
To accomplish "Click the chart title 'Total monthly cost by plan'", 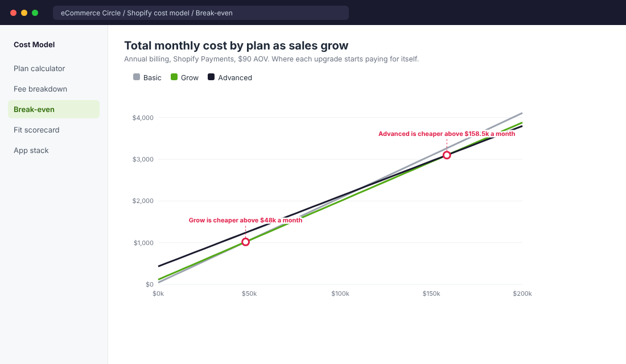I will click(236, 45).
